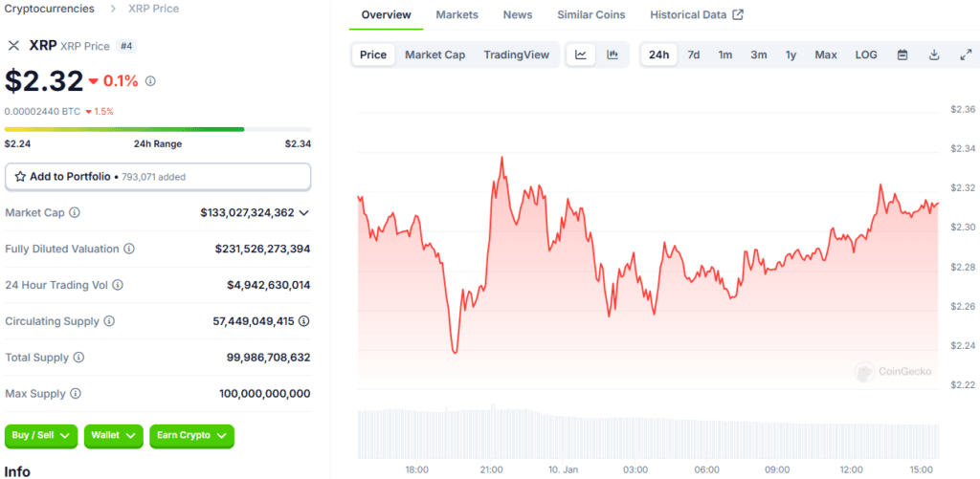Open Max Supply info icon
The image size is (980, 479).
point(75,394)
